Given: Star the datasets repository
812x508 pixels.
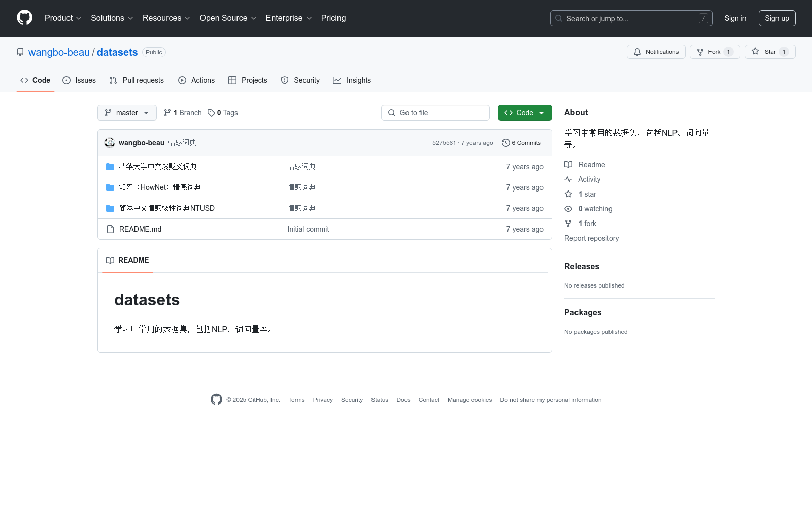Looking at the screenshot, I should (770, 52).
